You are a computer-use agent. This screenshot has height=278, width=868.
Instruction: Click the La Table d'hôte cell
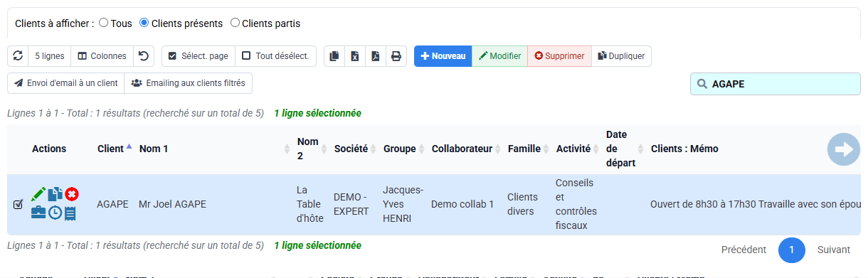point(310,205)
